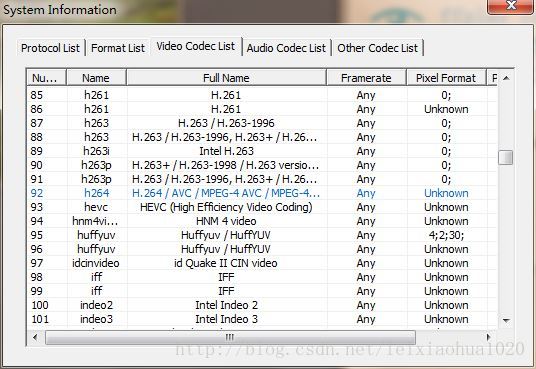Select the hnm4vi... codec name
Viewport: 536px width, 369px height.
[x=95, y=221]
